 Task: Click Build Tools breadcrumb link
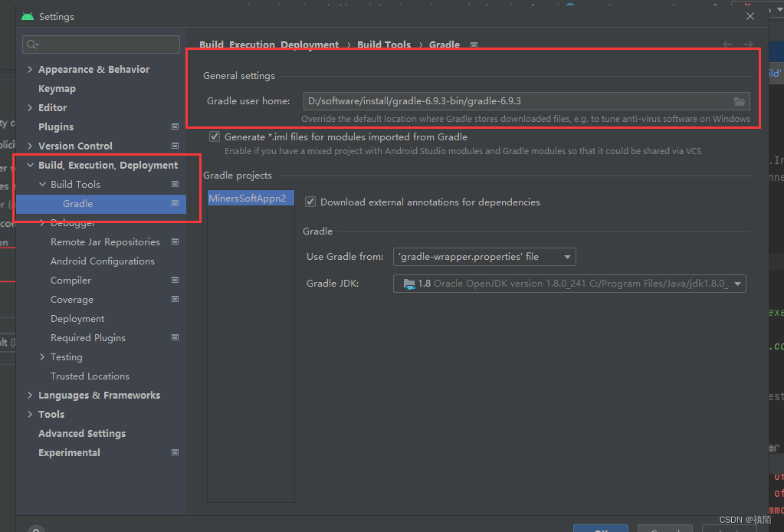384,44
